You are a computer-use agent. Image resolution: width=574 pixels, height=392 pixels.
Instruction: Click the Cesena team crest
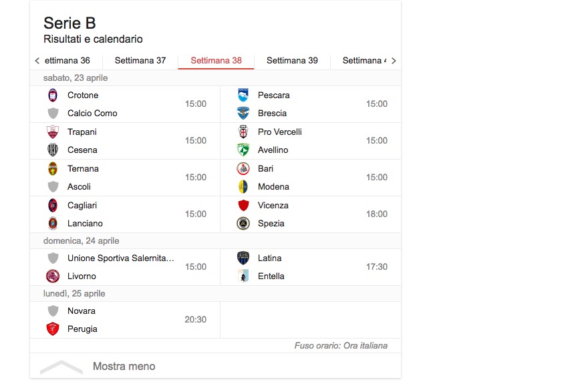click(x=53, y=150)
